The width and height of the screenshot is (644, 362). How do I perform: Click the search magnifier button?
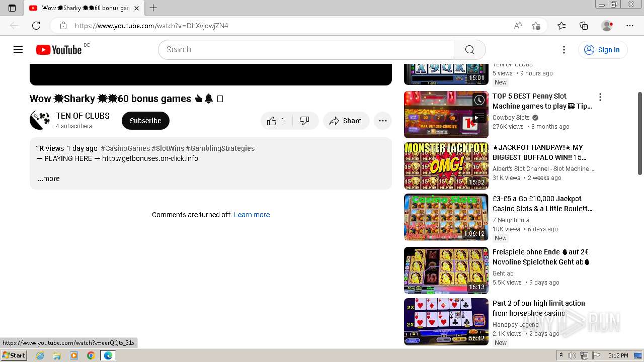point(469,50)
